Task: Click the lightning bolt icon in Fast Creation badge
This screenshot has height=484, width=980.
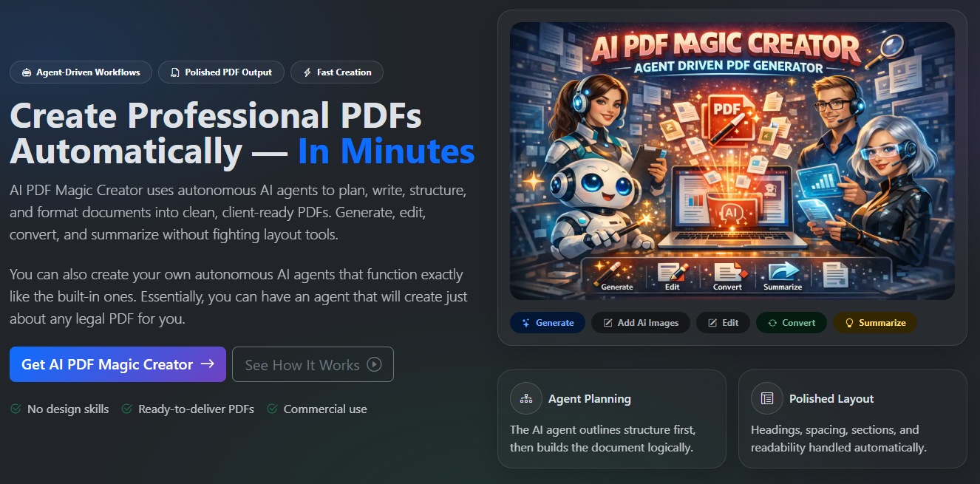Action: coord(307,72)
